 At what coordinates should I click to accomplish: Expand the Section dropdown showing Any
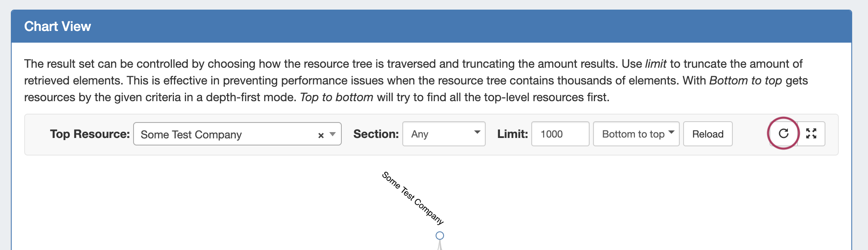(443, 134)
